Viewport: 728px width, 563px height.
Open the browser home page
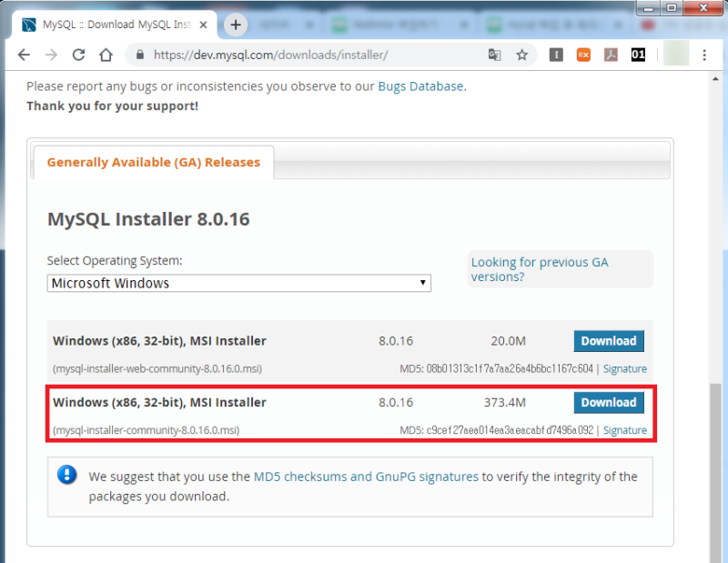(106, 55)
